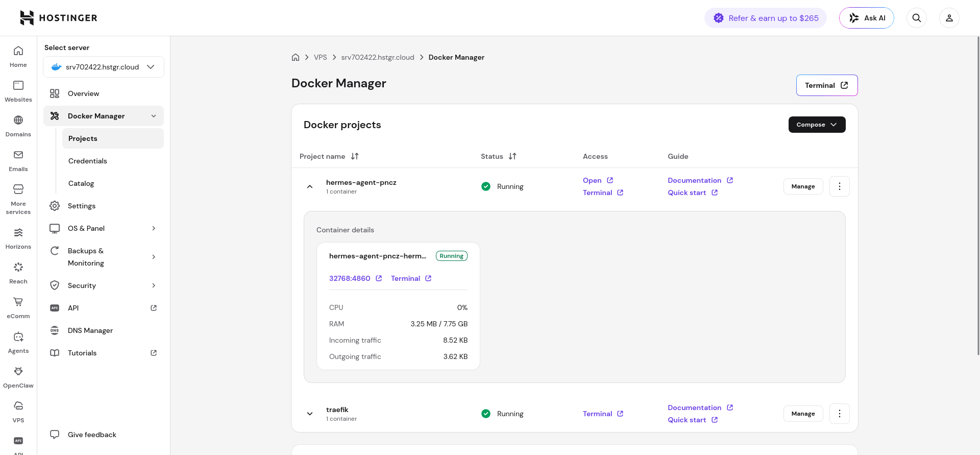
Task: Click the top Terminal button
Action: [x=827, y=85]
